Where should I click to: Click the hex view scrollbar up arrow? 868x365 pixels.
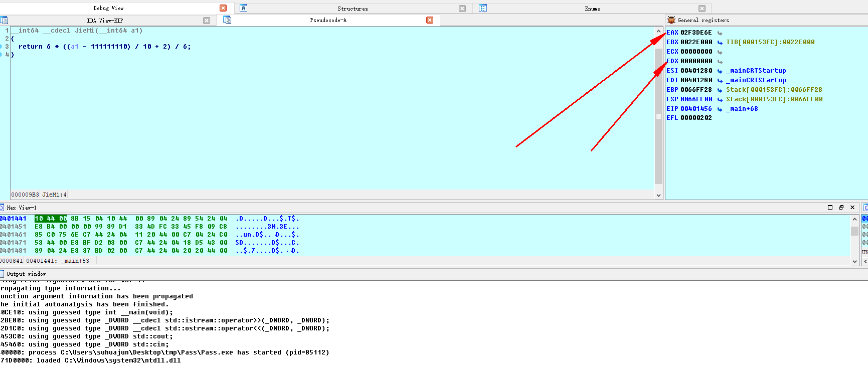coord(854,219)
